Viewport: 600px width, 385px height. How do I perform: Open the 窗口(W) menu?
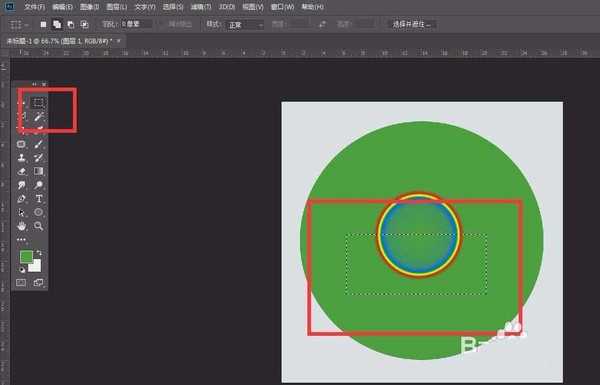[282, 7]
